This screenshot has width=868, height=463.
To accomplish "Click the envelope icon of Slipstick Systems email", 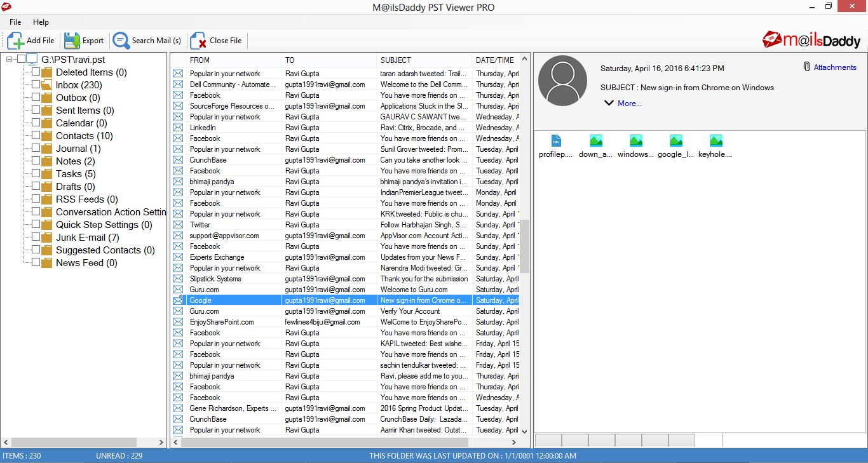I will click(x=178, y=279).
